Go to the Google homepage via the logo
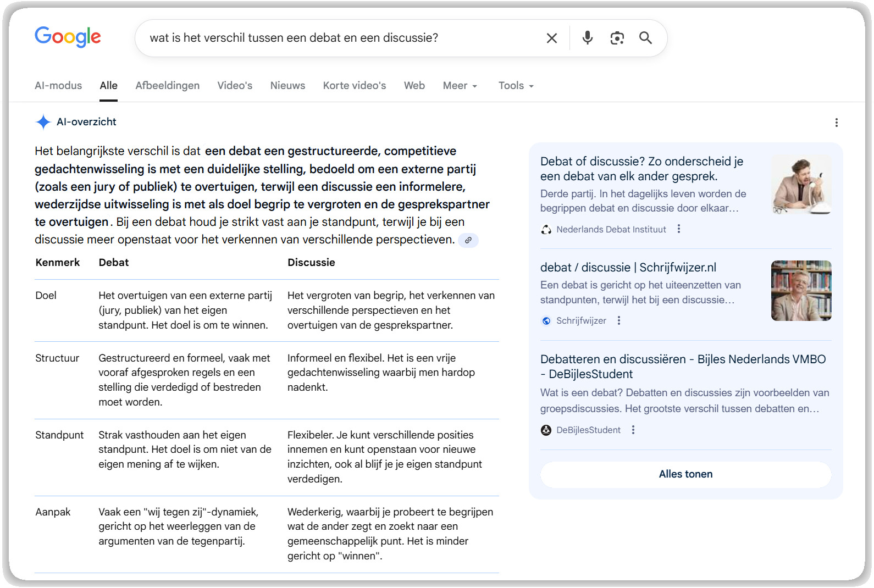This screenshot has width=874, height=588. tap(68, 37)
